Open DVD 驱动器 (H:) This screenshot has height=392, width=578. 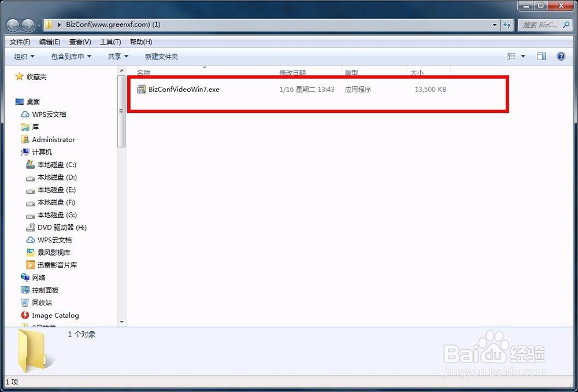pos(62,227)
